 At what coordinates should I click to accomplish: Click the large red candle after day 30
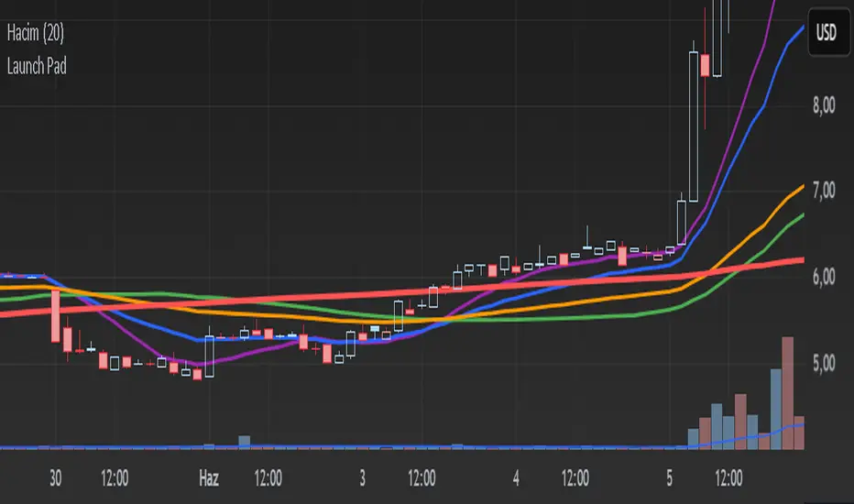click(x=56, y=316)
